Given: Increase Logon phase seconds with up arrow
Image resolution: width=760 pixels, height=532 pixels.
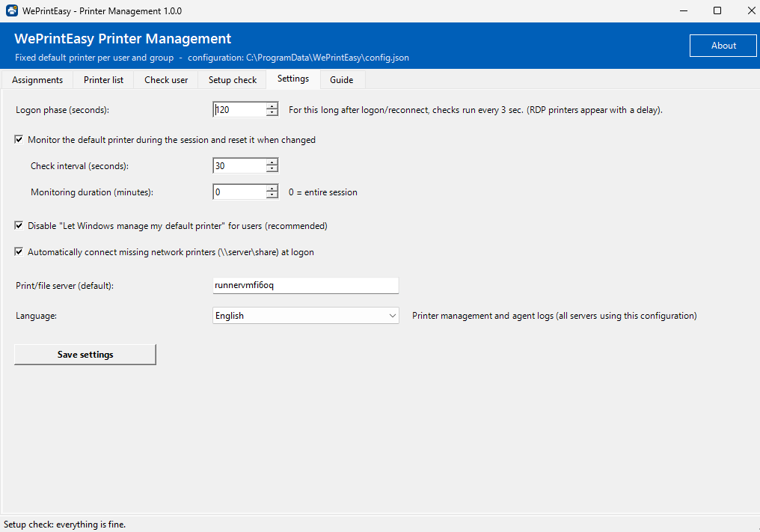Looking at the screenshot, I should (x=272, y=106).
